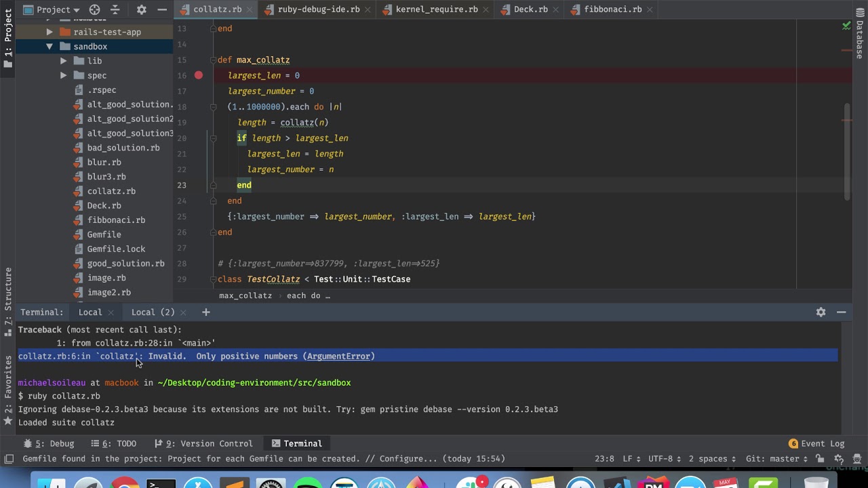Screen dimensions: 868x488
Task: Click the collapse all icon in Project panel
Action: click(x=115, y=9)
